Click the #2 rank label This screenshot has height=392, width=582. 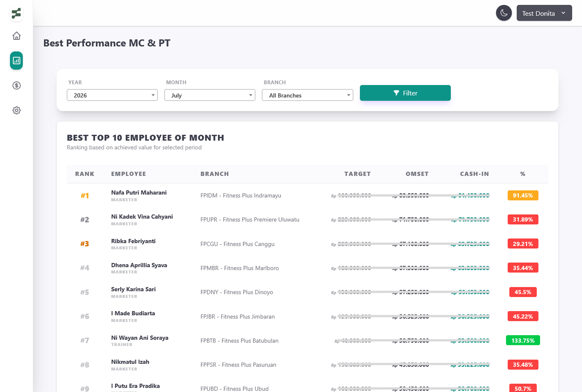pyautogui.click(x=85, y=219)
